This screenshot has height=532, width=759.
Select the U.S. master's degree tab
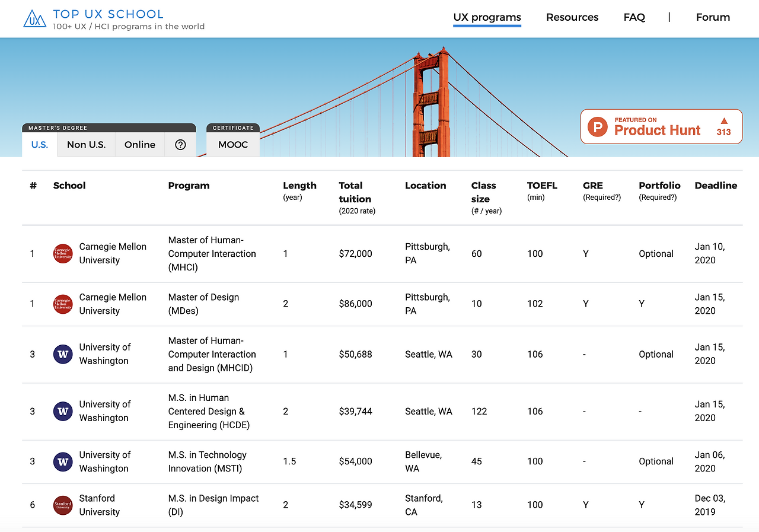tap(40, 145)
